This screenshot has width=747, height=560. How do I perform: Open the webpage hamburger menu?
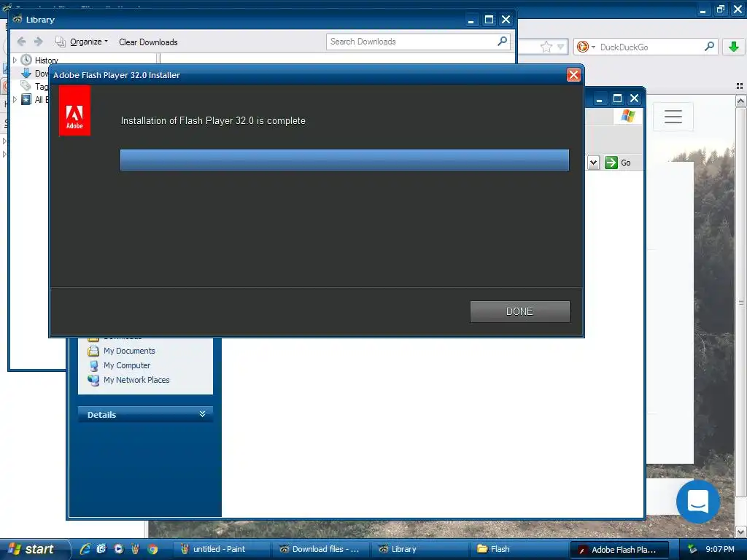pyautogui.click(x=673, y=117)
